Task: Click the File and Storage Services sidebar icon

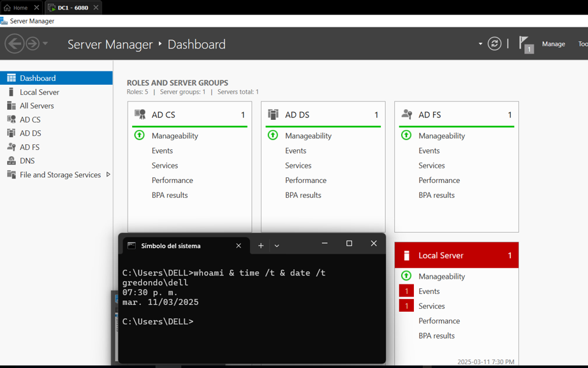Action: 11,175
